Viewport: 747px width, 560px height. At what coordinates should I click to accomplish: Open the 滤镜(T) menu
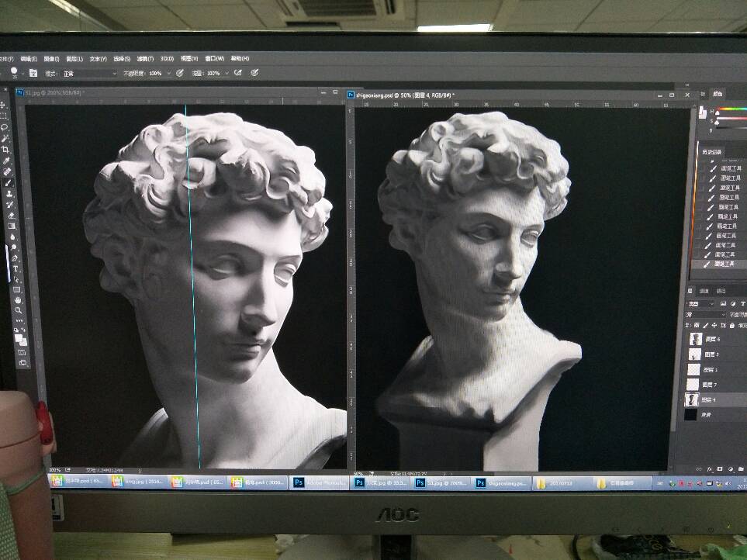coord(145,59)
